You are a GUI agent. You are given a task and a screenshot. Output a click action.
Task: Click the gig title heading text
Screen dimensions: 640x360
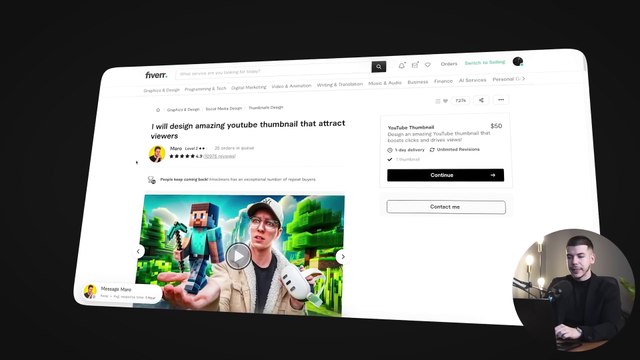point(248,129)
